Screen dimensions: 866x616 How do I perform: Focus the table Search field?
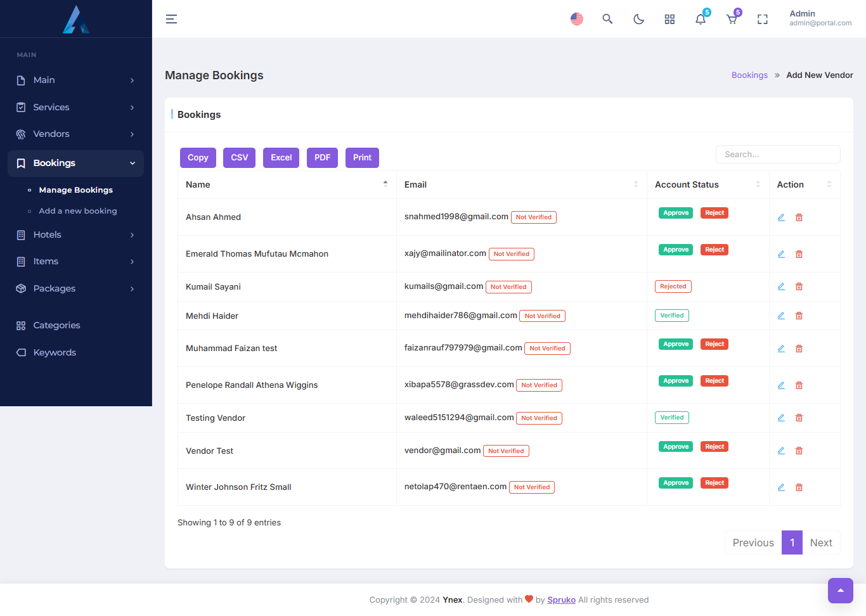(x=777, y=154)
